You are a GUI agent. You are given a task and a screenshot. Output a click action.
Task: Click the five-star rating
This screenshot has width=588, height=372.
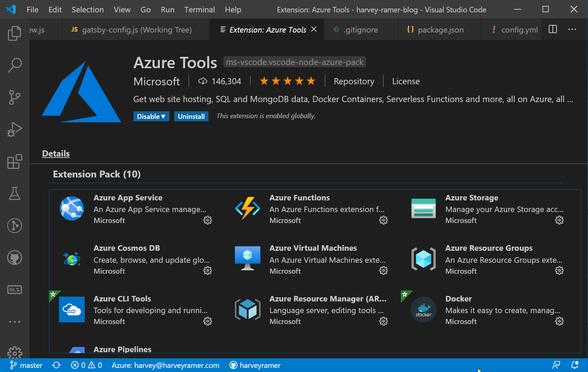[x=287, y=81]
